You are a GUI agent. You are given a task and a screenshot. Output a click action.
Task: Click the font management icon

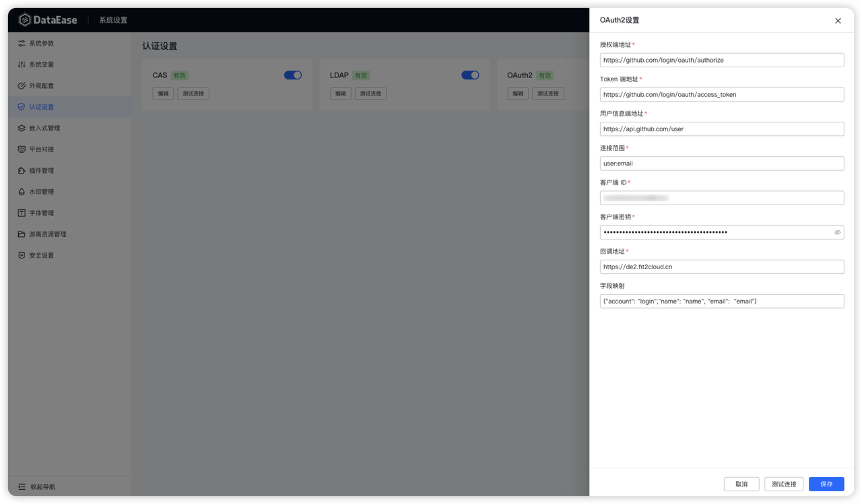pyautogui.click(x=22, y=213)
